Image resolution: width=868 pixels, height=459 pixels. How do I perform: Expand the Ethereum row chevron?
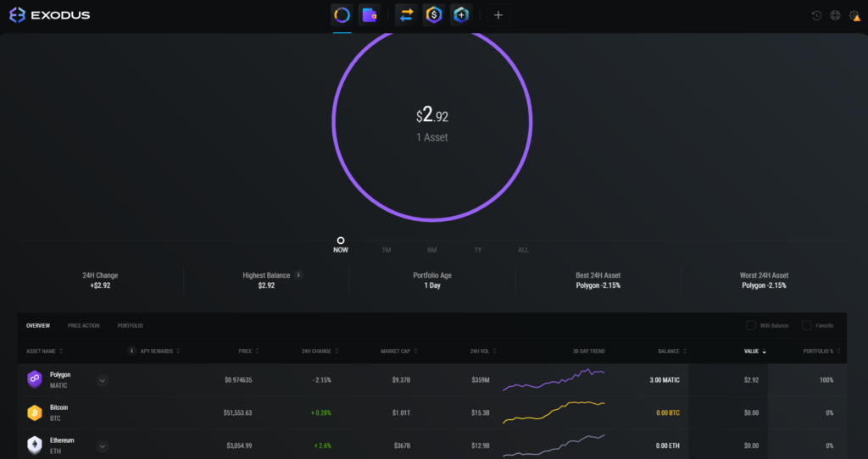[102, 445]
